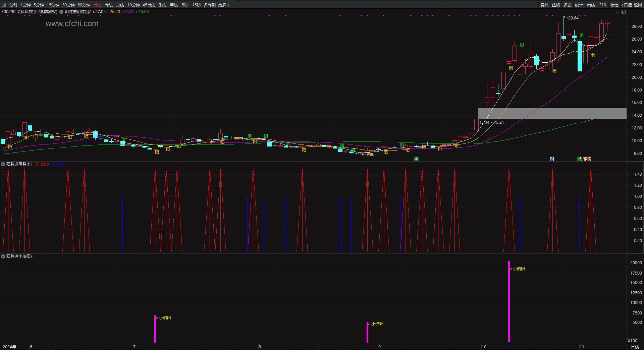This screenshot has height=350, width=644.
Task: Click the 29.64 high price label
Action: pyautogui.click(x=573, y=18)
